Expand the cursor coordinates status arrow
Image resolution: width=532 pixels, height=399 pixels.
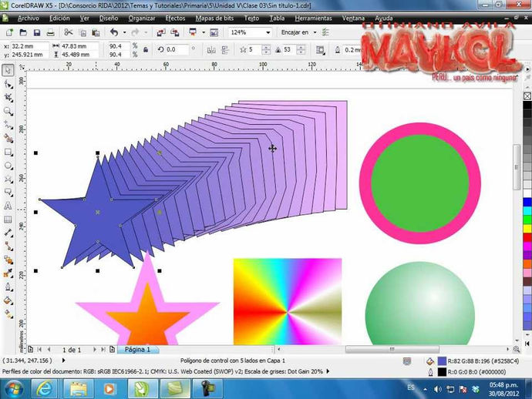(x=63, y=360)
